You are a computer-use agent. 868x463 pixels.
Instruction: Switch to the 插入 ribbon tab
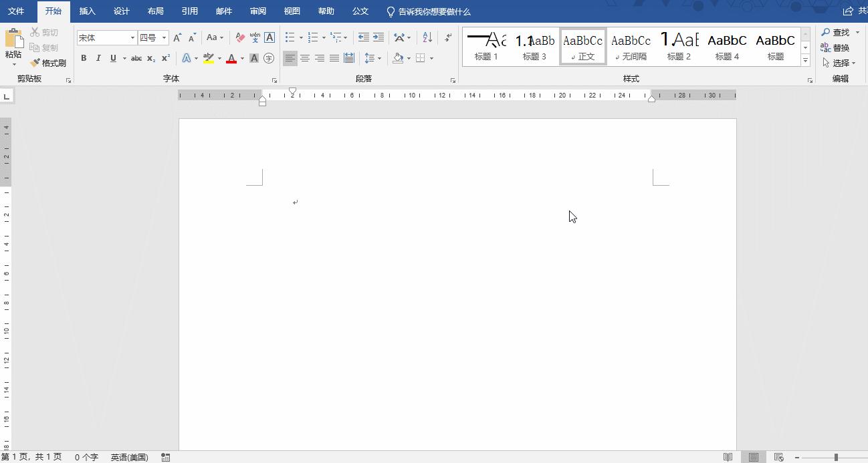click(x=87, y=11)
